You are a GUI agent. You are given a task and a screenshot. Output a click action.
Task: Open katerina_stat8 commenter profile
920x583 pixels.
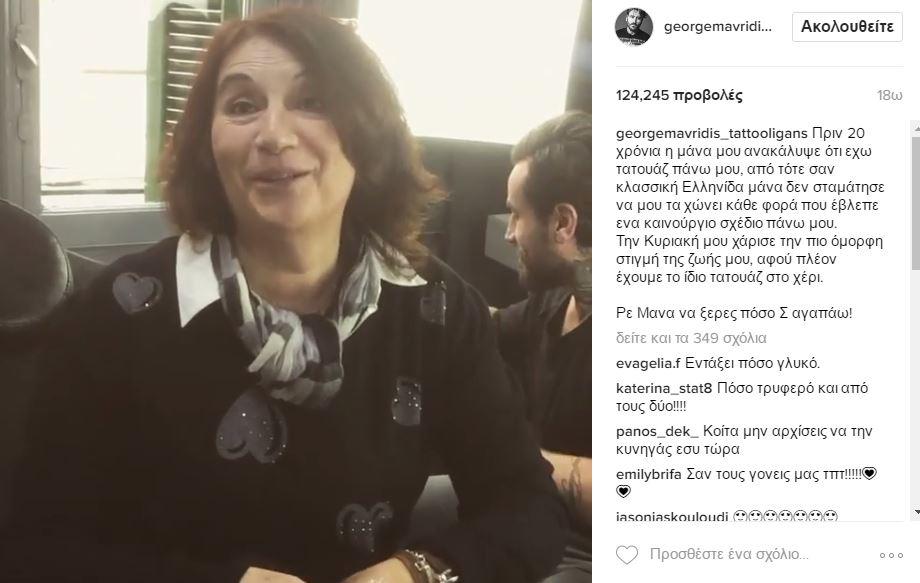[664, 388]
